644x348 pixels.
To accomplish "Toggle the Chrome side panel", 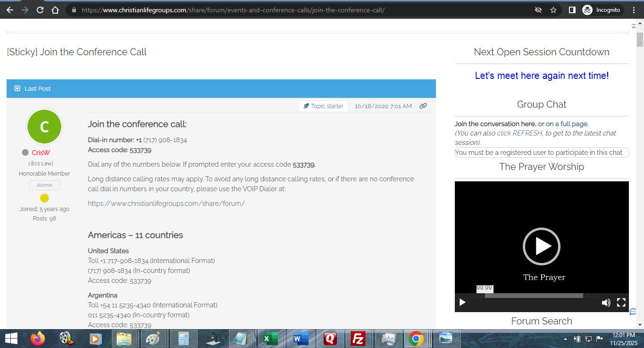I will (x=572, y=10).
